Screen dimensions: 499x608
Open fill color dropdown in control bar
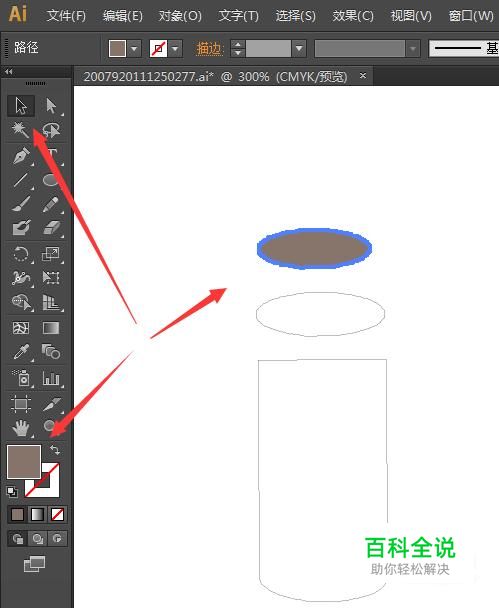[134, 49]
